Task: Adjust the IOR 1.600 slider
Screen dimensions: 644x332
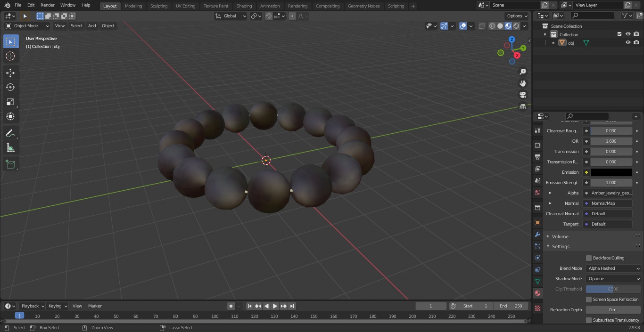Action: point(611,141)
